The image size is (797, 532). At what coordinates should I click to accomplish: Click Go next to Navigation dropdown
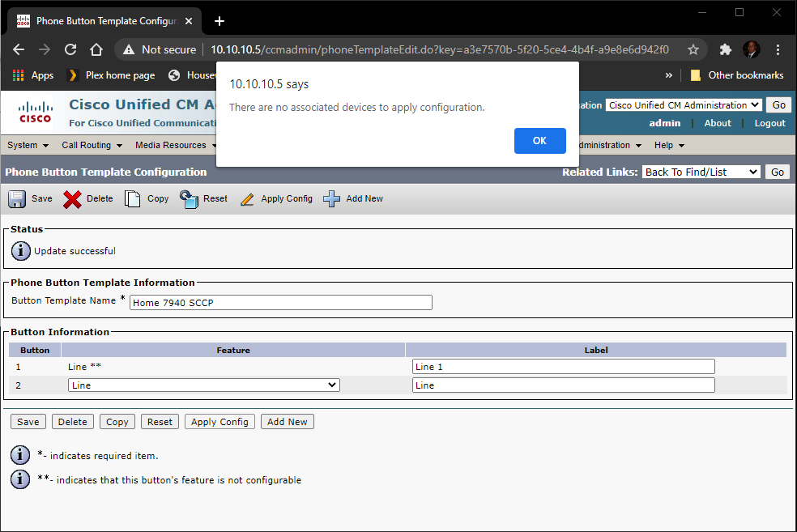778,105
